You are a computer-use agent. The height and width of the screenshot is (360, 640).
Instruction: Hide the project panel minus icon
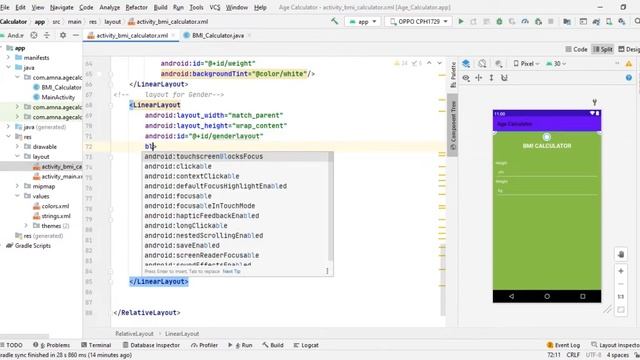point(76,36)
